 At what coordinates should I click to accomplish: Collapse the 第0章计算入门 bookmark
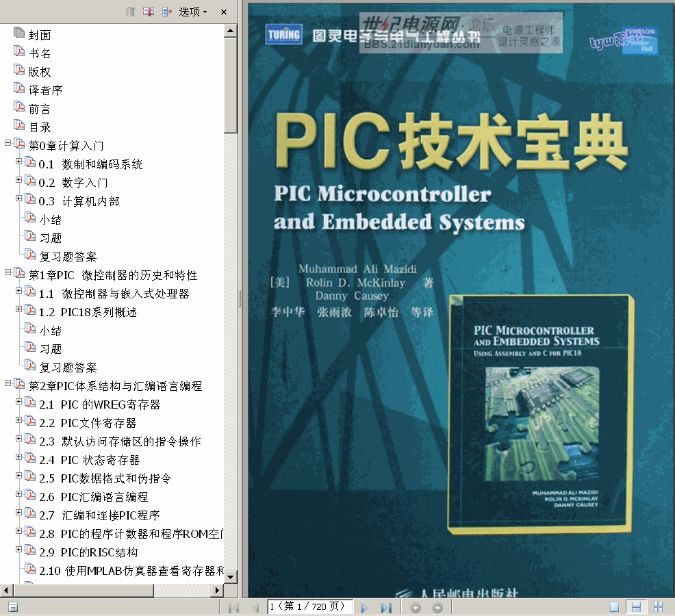pos(8,142)
